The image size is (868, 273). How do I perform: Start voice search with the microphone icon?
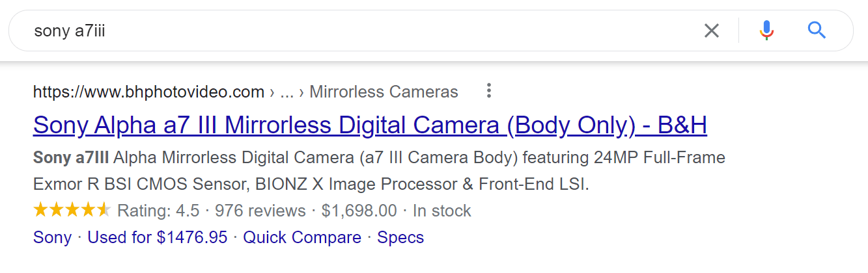point(766,31)
